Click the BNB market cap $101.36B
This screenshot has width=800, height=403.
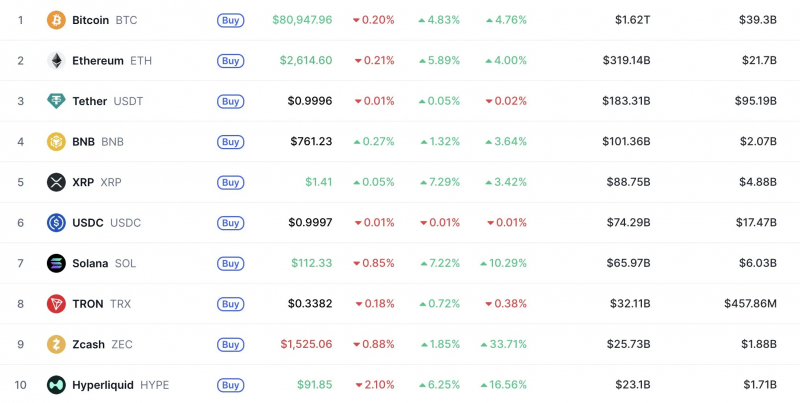coord(626,141)
